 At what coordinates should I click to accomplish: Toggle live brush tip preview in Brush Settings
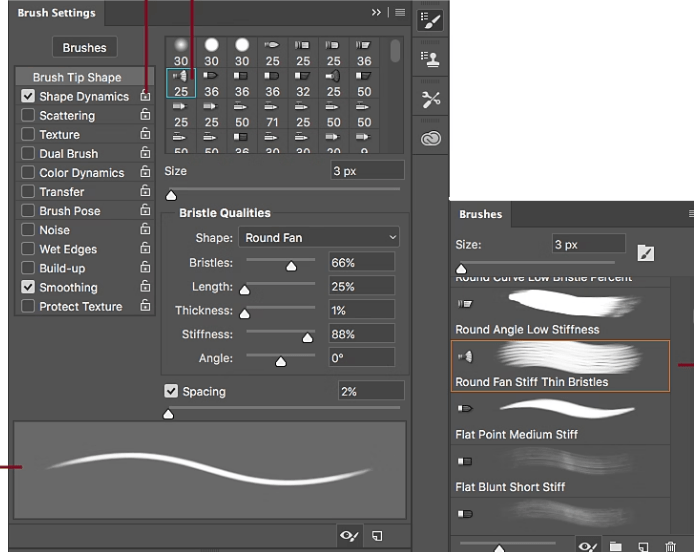[x=349, y=536]
